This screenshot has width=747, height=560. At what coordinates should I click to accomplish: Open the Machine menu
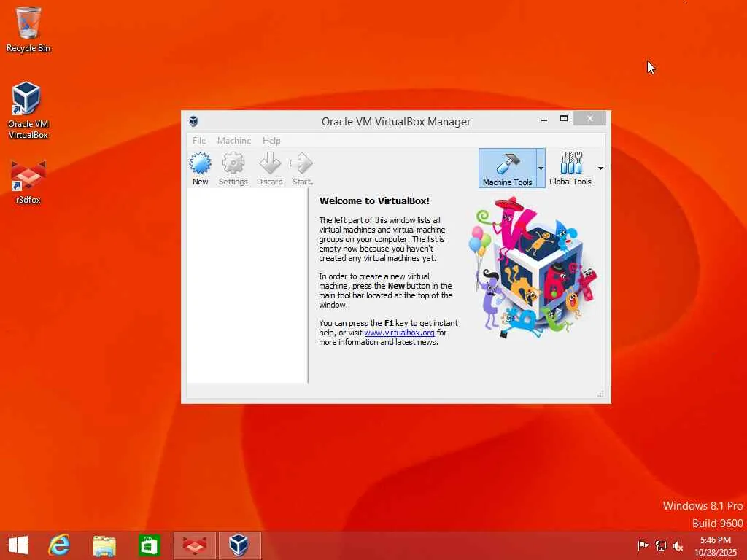tap(234, 141)
